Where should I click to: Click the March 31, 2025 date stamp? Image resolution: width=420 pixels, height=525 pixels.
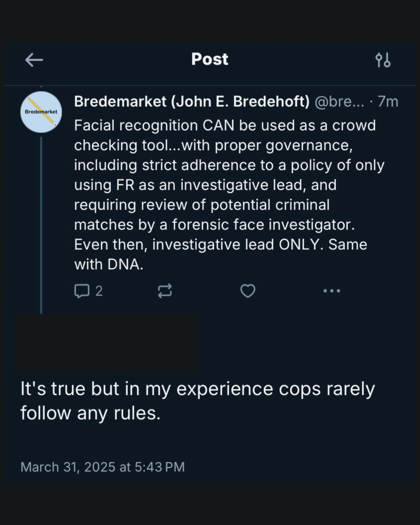tap(102, 467)
